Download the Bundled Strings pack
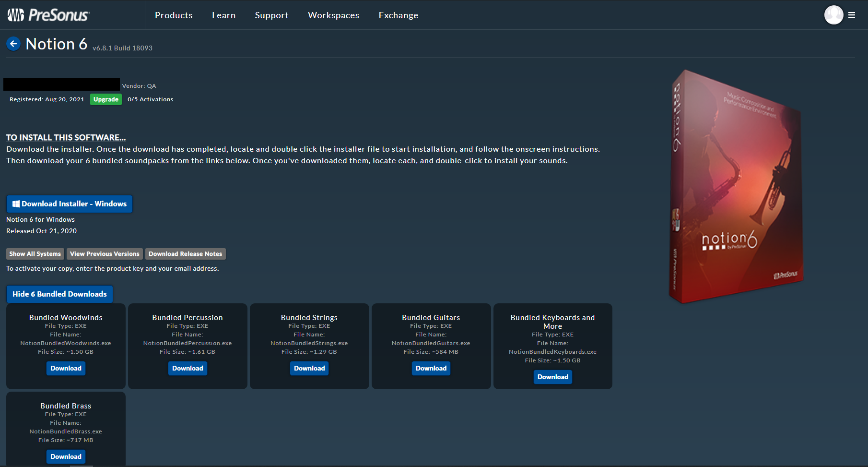Screen dimensions: 868x467 coord(309,368)
